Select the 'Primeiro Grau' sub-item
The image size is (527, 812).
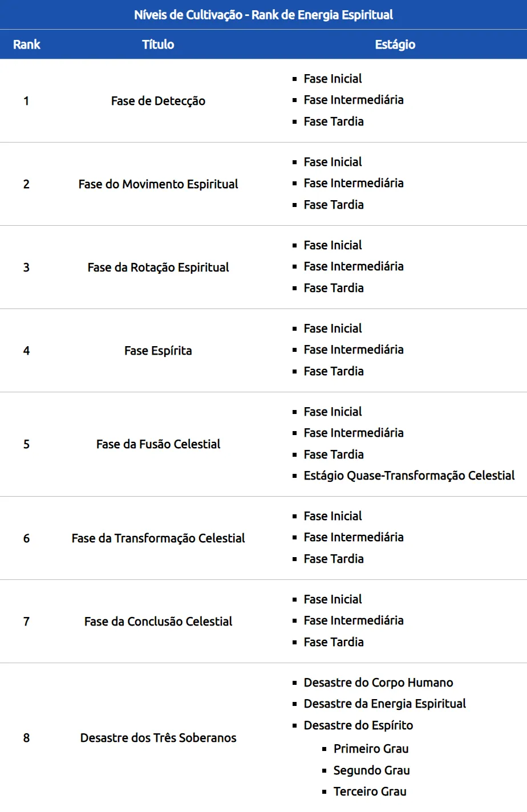[x=371, y=749]
